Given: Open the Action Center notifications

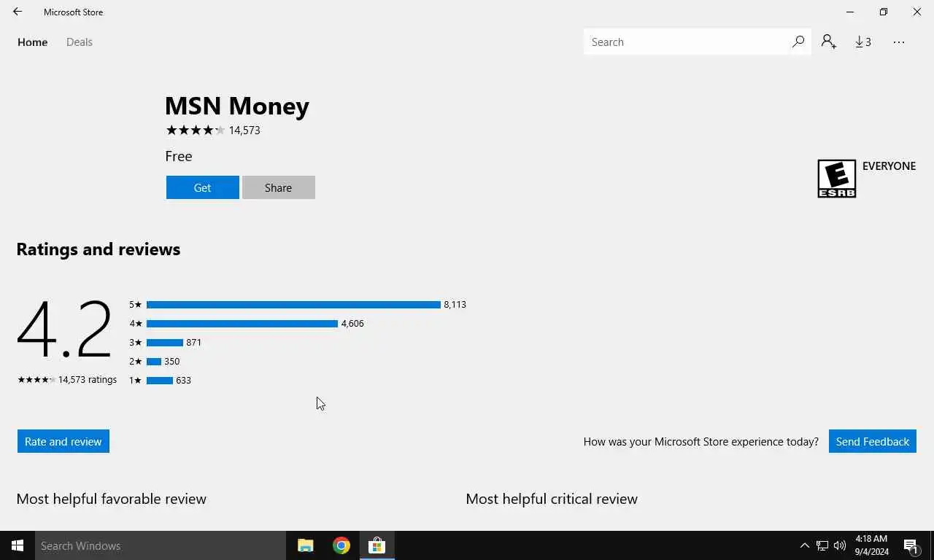Looking at the screenshot, I should (x=911, y=545).
